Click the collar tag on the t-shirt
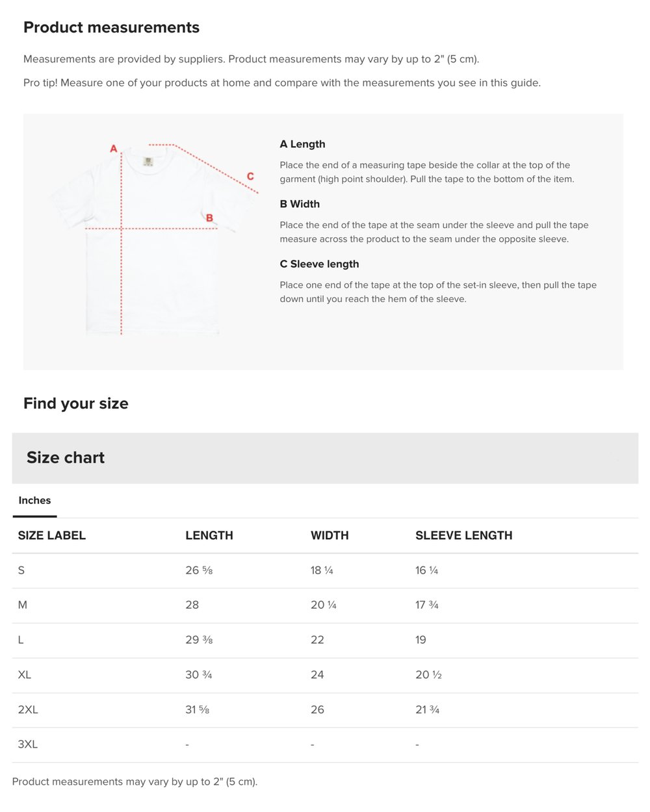 click(x=148, y=160)
